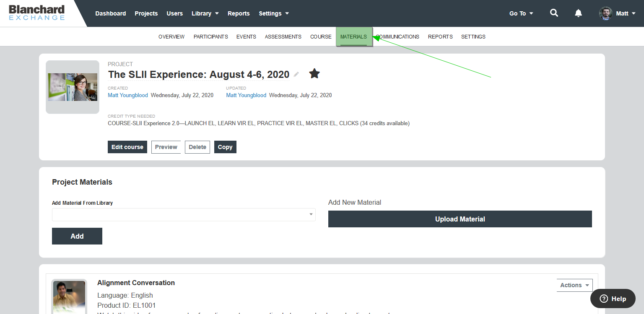The image size is (644, 314).
Task: Click the Add button under library field
Action: [x=77, y=236]
